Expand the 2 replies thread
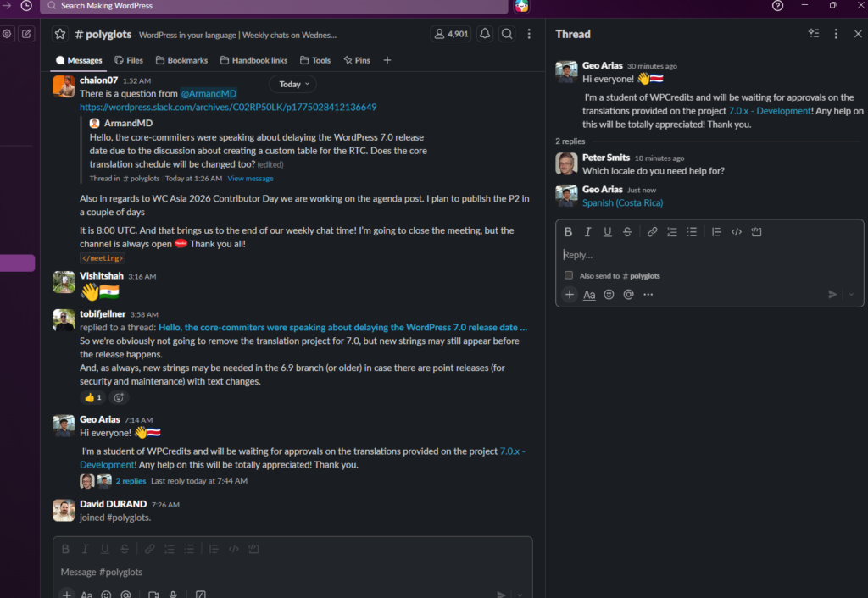 [131, 481]
